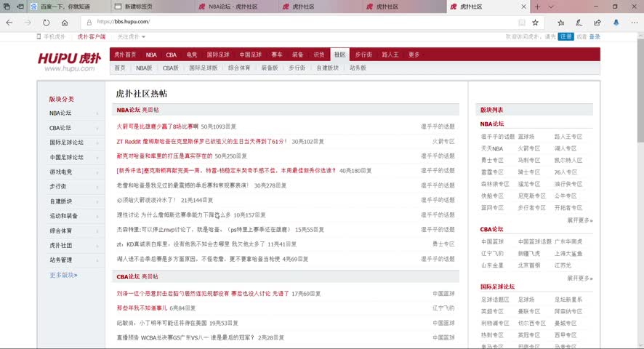Click 更多版块» link in sidebar
644x349 pixels.
pyautogui.click(x=63, y=275)
